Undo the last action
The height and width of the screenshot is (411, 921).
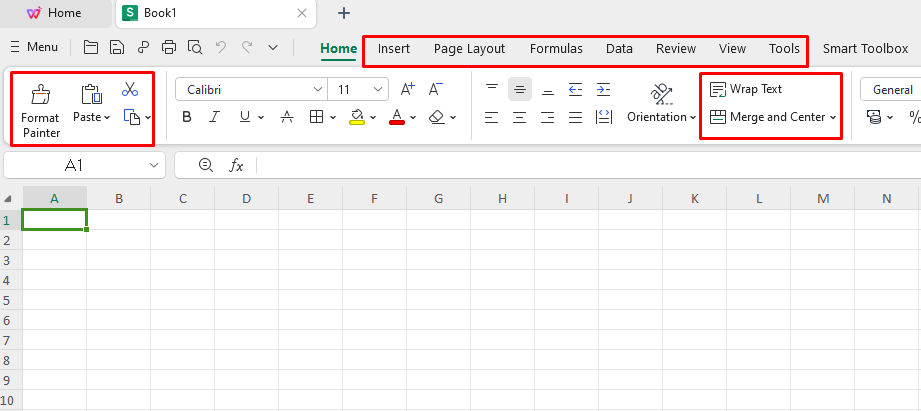pos(221,48)
